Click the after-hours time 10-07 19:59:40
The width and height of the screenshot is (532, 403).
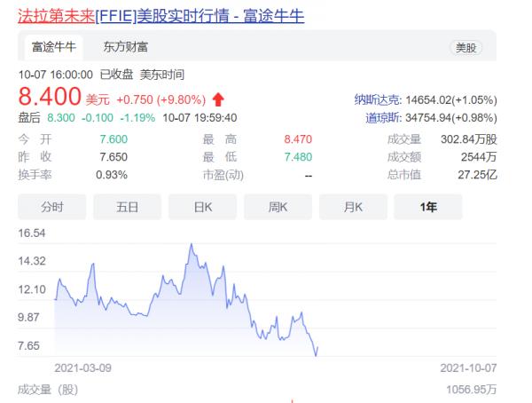pyautogui.click(x=199, y=118)
